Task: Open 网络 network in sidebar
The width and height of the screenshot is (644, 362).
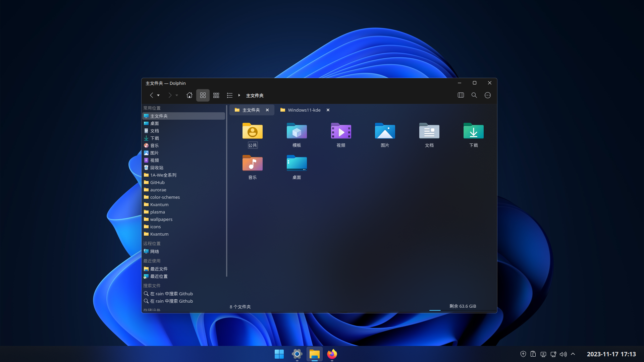Action: [x=183, y=251]
